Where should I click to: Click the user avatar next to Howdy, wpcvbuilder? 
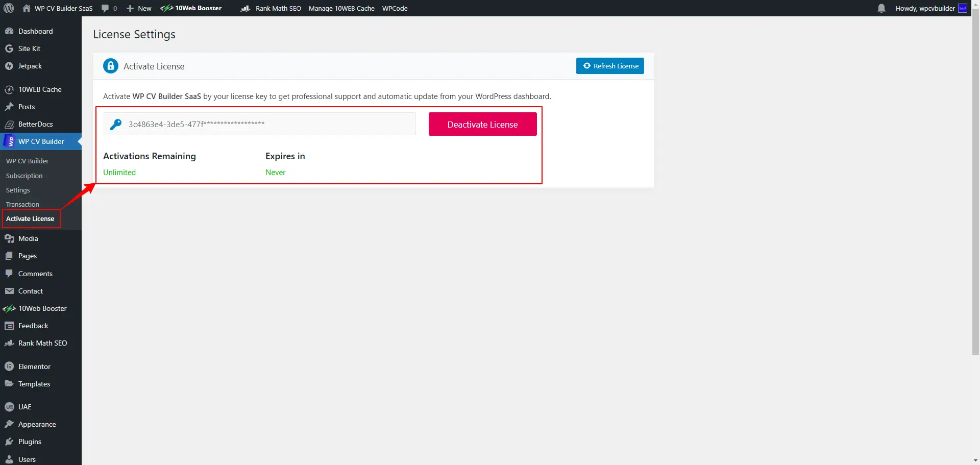963,8
